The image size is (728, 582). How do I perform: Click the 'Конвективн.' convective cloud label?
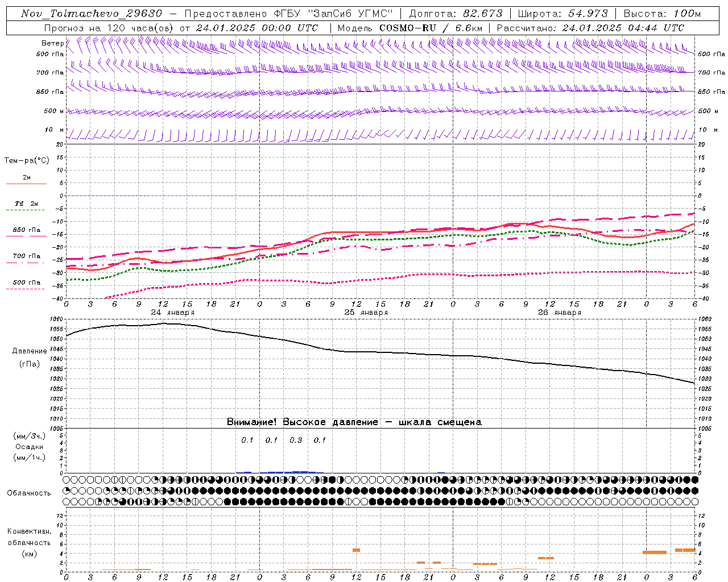click(29, 531)
